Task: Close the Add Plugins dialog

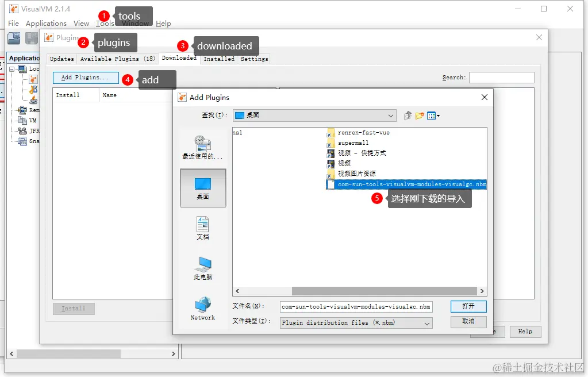Action: (485, 98)
